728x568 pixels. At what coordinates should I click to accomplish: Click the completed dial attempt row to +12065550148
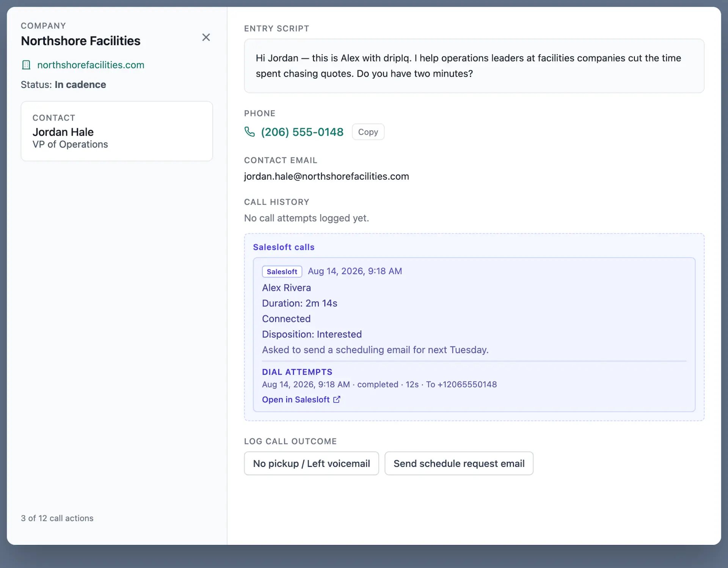[x=379, y=384]
